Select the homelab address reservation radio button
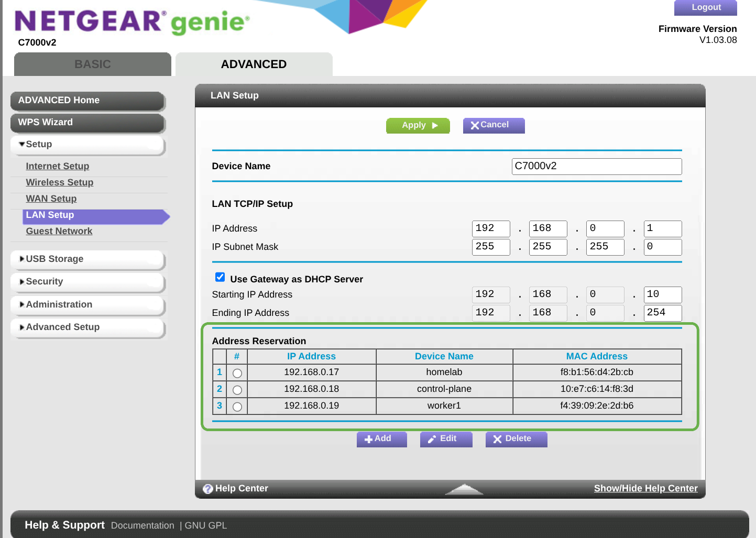 237,372
